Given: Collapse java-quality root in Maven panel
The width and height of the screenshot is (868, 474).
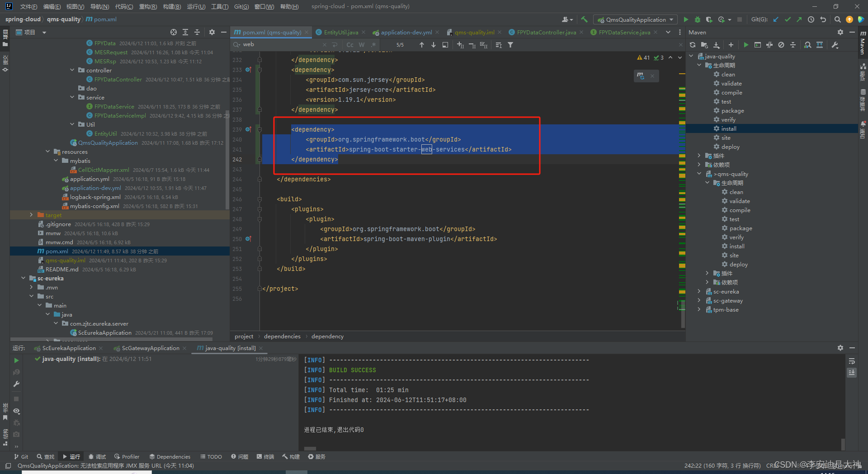Looking at the screenshot, I should click(691, 56).
